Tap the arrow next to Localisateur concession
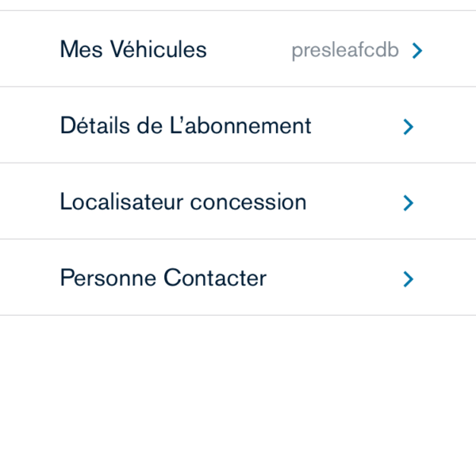476x476 pixels. pos(409,203)
